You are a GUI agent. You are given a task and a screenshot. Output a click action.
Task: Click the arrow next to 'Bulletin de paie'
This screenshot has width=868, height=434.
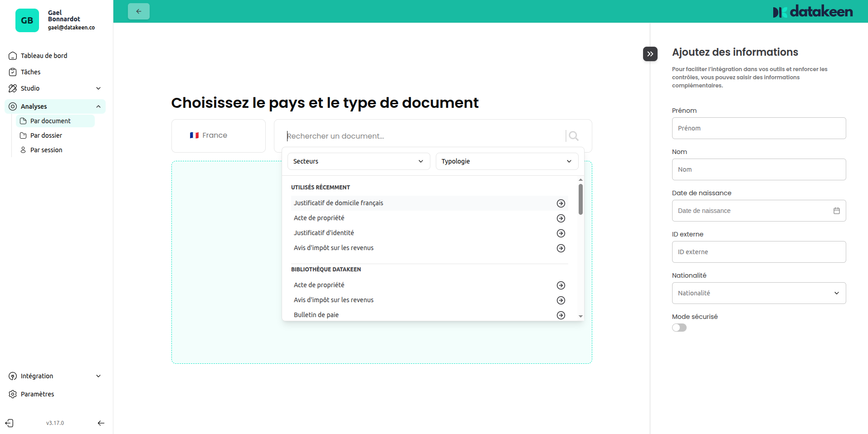point(561,315)
